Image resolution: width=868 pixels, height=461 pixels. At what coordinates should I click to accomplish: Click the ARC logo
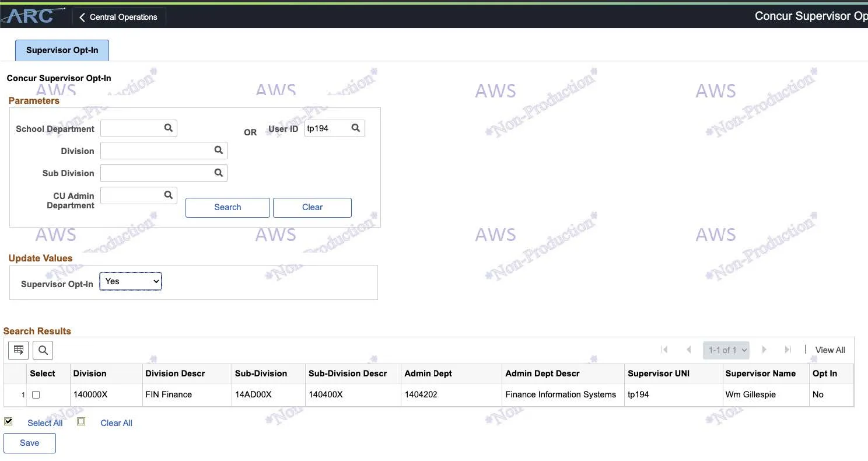pos(34,16)
